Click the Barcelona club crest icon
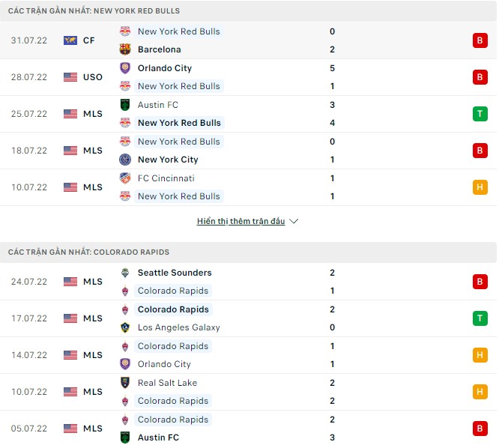 [125, 49]
